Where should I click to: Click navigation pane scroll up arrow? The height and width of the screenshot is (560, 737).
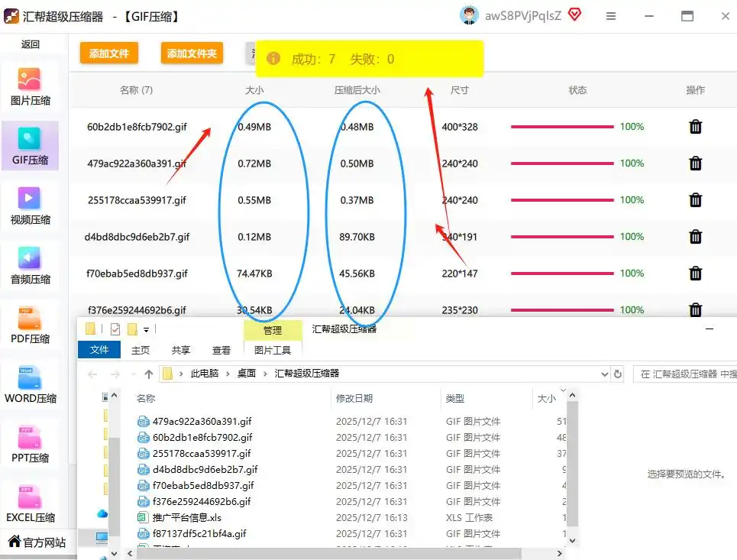tap(114, 396)
